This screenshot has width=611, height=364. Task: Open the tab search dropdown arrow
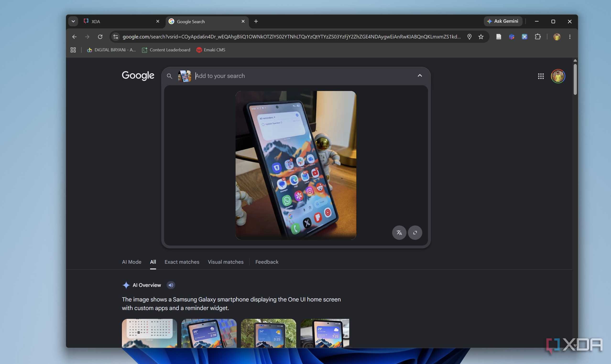coord(73,21)
